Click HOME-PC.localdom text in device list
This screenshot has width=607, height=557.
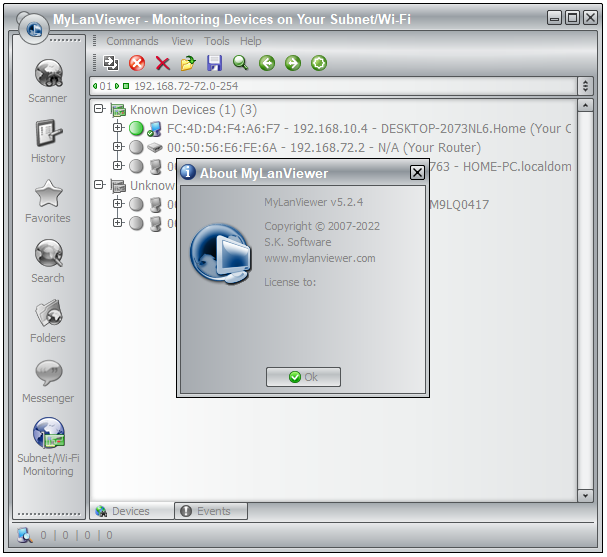click(517, 167)
